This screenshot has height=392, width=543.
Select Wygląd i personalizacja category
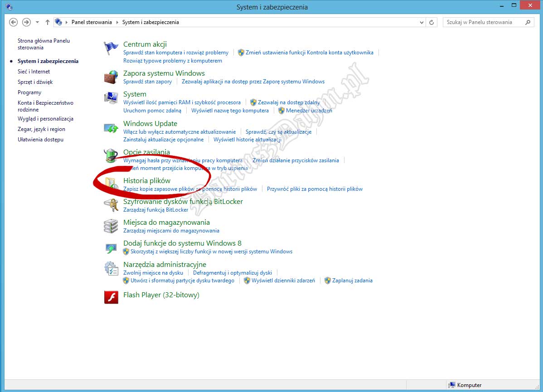coord(45,119)
